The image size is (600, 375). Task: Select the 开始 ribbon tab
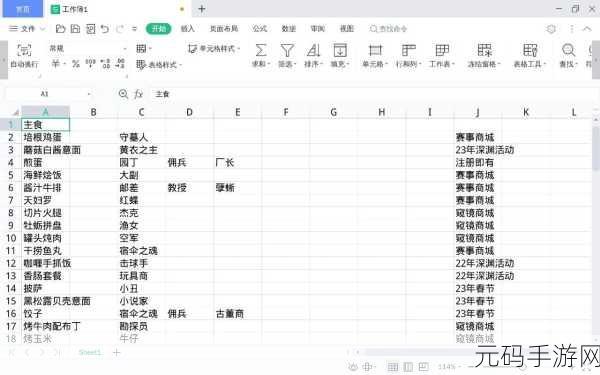pos(158,29)
